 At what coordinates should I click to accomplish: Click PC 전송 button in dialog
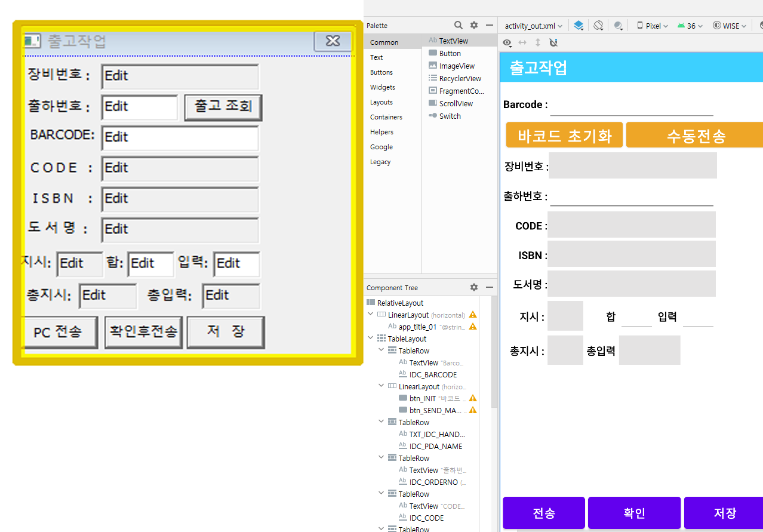coord(59,332)
